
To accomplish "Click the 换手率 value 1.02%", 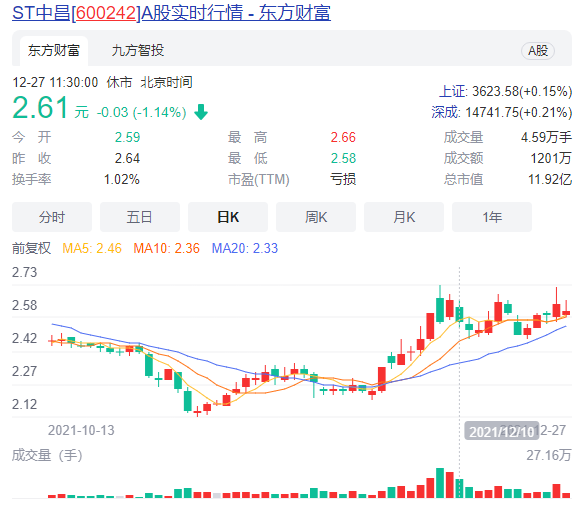I will [122, 180].
